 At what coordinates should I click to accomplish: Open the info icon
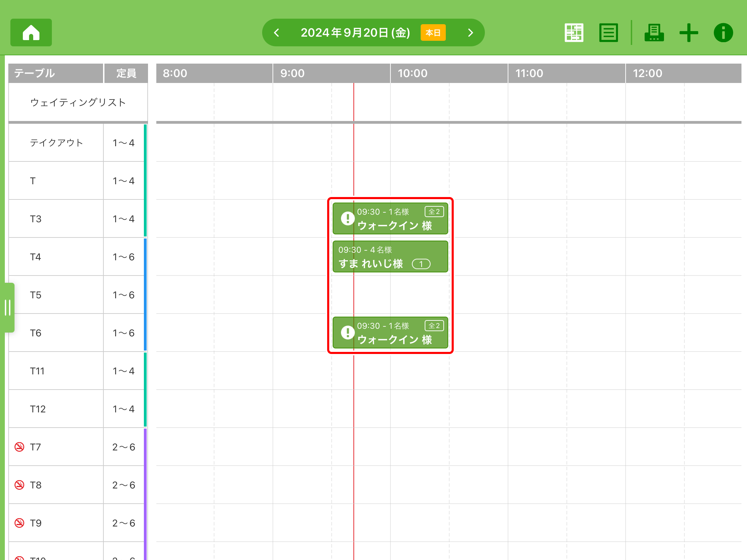pos(723,32)
